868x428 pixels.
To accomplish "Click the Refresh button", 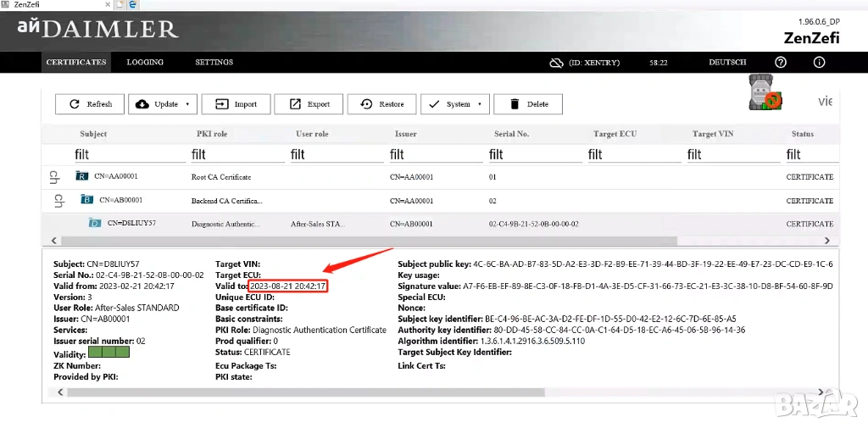I will pyautogui.click(x=90, y=104).
